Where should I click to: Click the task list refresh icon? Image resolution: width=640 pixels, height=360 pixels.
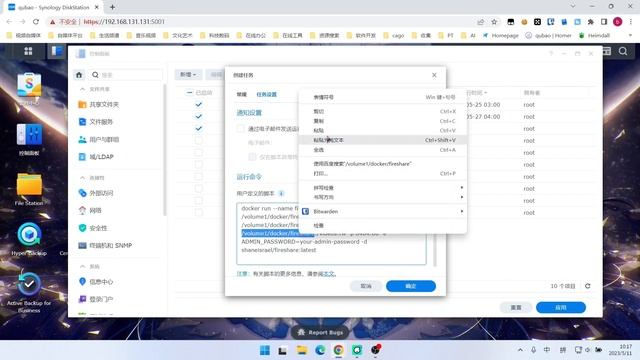tap(588, 286)
